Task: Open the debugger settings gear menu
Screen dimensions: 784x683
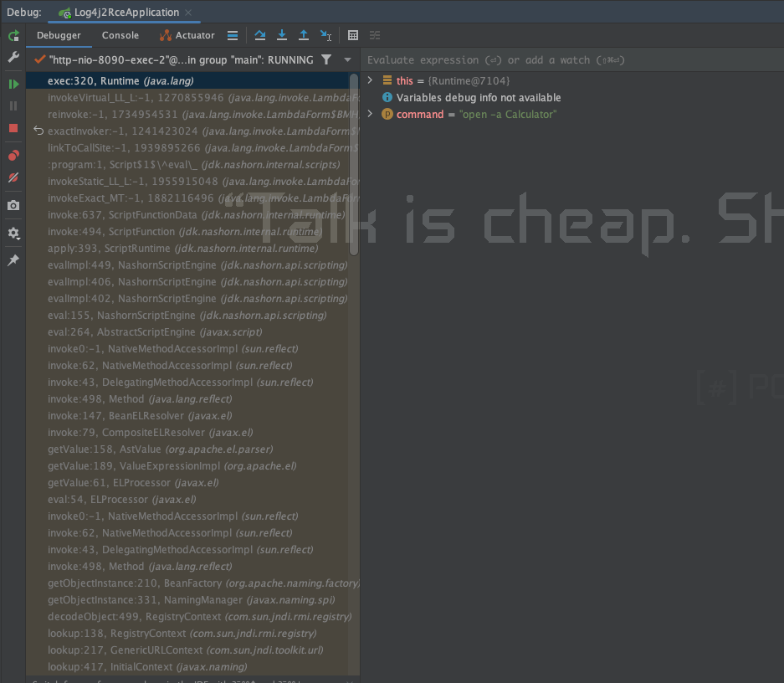Action: click(13, 233)
